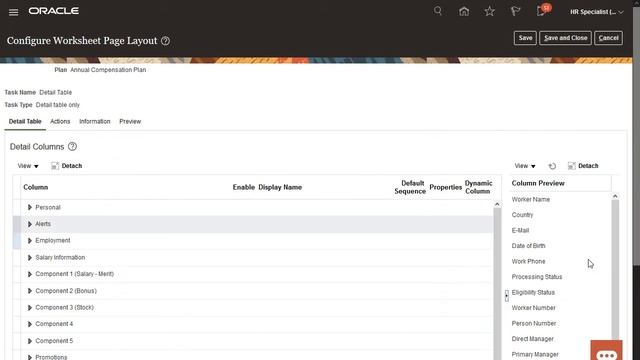Select Direct Manager in Column Preview
640x360 pixels.
click(532, 339)
